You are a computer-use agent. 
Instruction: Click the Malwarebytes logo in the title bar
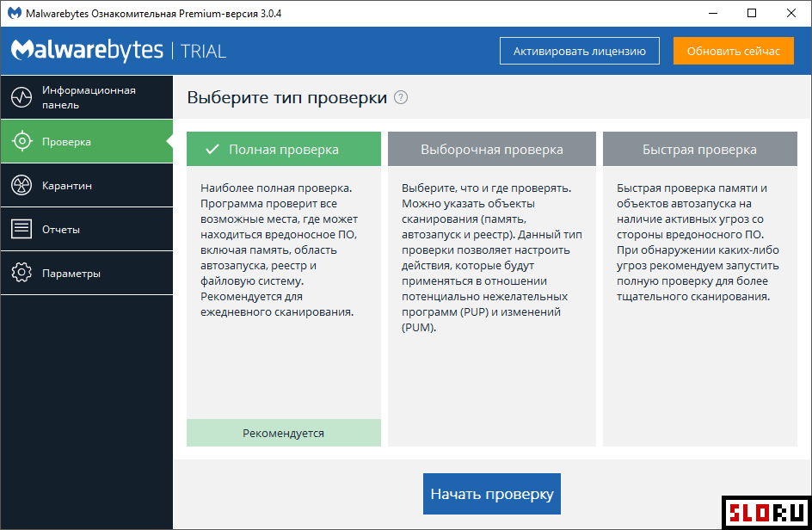tap(14, 13)
